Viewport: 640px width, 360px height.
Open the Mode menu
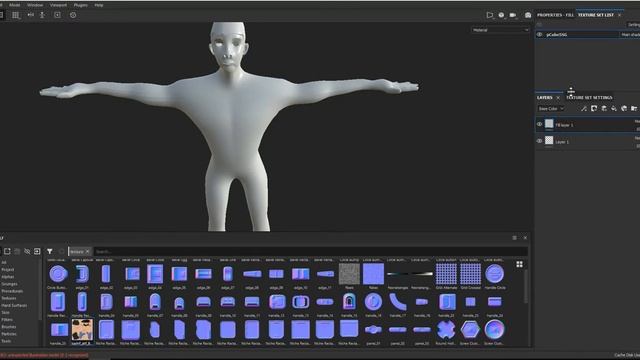pos(15,5)
